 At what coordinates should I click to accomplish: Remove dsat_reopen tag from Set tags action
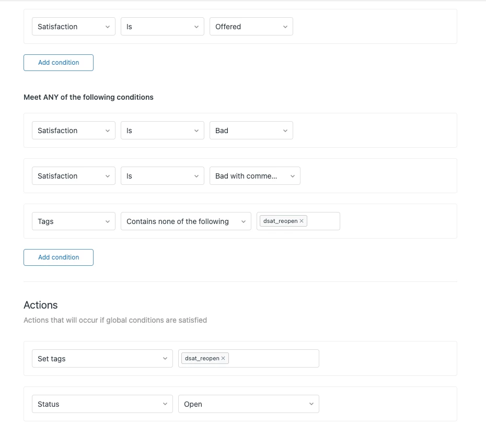coord(223,359)
